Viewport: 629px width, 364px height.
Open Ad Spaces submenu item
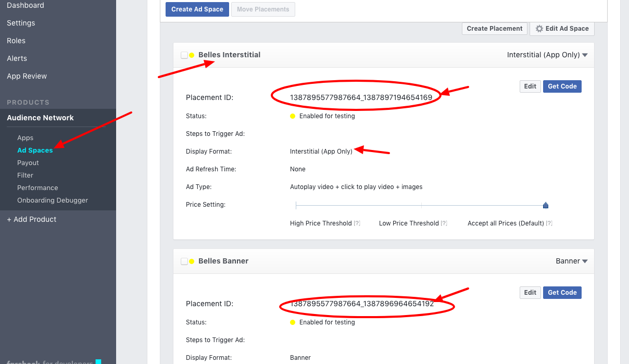pyautogui.click(x=35, y=150)
